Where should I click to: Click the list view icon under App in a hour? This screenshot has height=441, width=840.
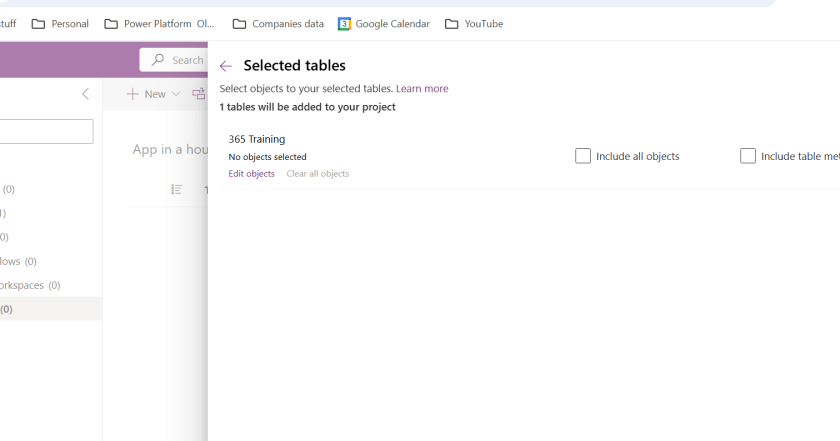point(176,189)
